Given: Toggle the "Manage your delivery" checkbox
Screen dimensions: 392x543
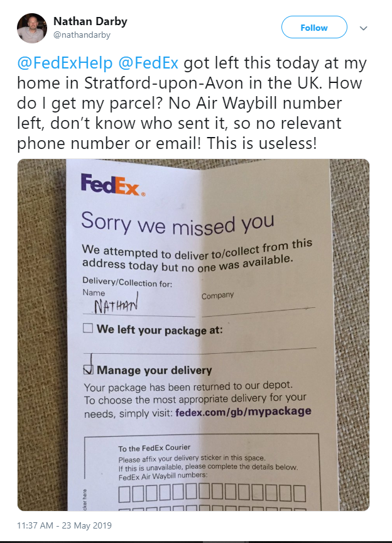Looking at the screenshot, I should click(x=89, y=370).
